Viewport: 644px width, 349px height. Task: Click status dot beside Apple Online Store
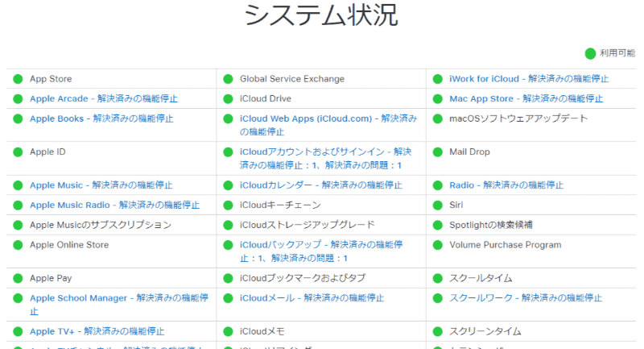18,245
